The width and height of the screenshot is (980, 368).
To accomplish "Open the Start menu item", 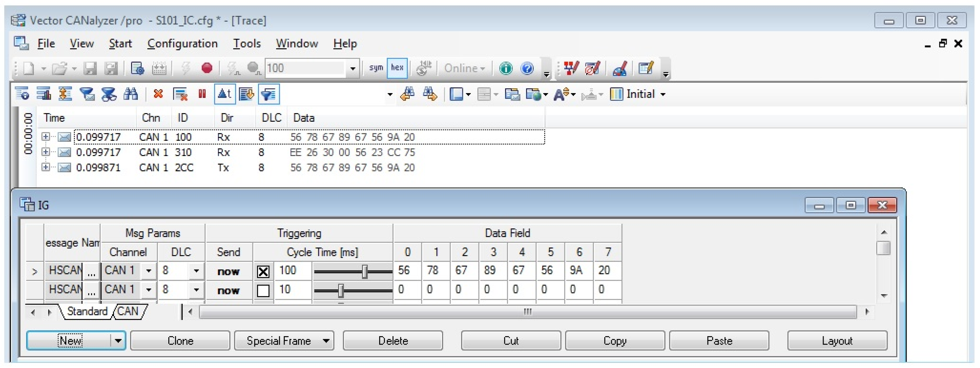I will point(120,43).
